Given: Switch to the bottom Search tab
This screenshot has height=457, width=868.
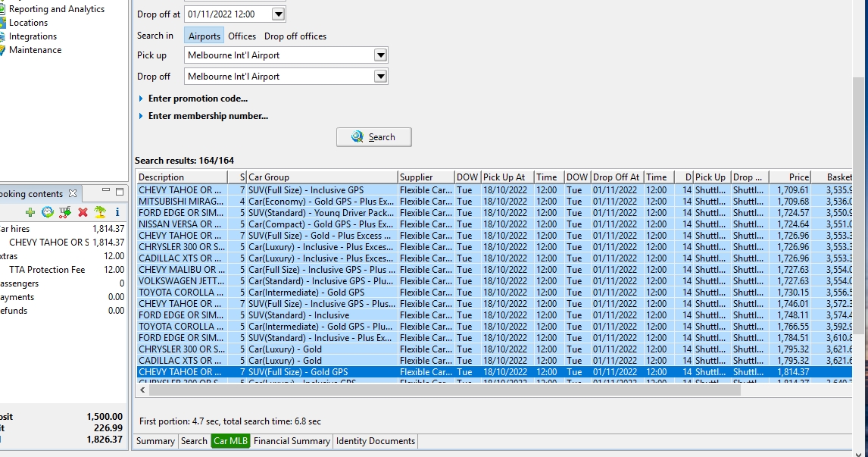Looking at the screenshot, I should point(194,441).
